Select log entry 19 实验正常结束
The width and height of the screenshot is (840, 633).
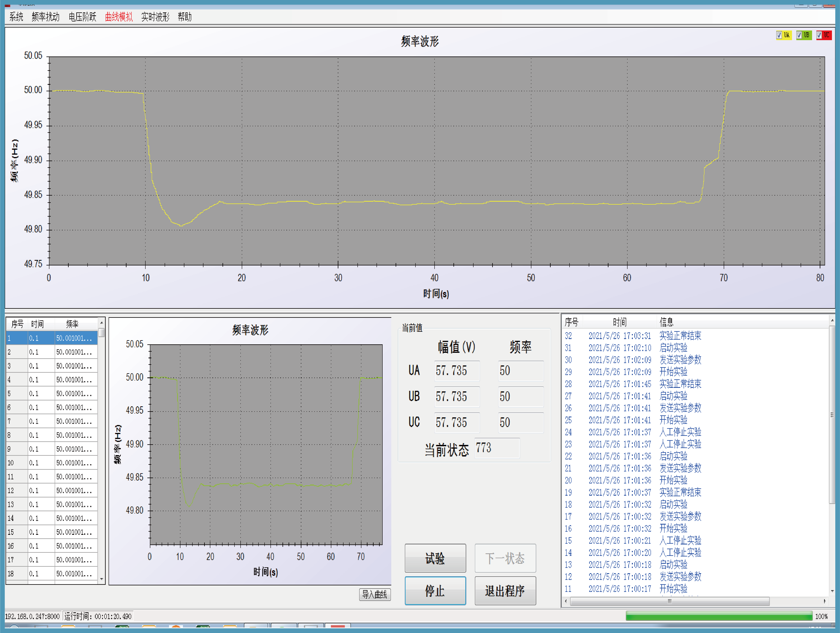(695, 493)
